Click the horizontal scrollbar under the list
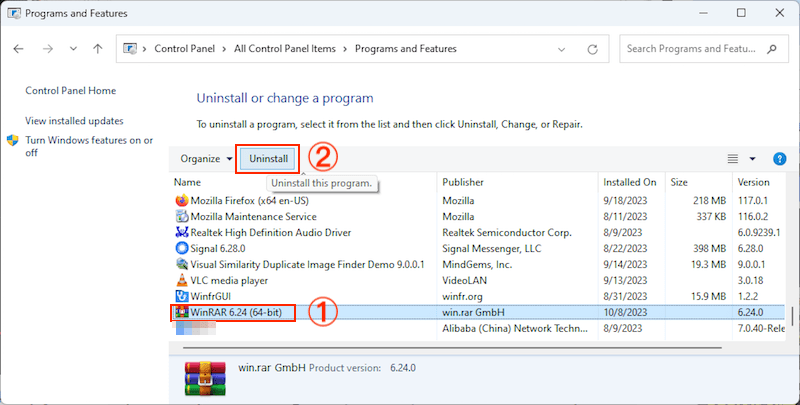The width and height of the screenshot is (800, 405). point(452,348)
